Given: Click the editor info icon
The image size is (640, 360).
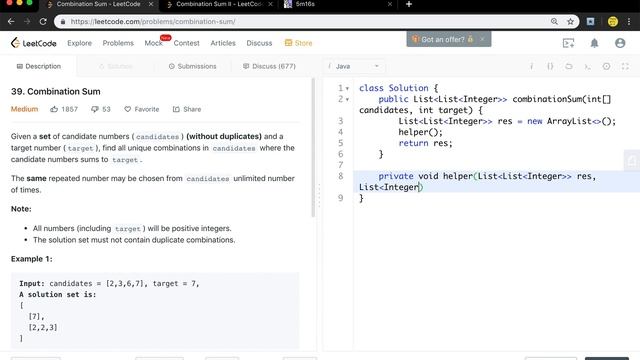Looking at the screenshot, I should (x=531, y=66).
